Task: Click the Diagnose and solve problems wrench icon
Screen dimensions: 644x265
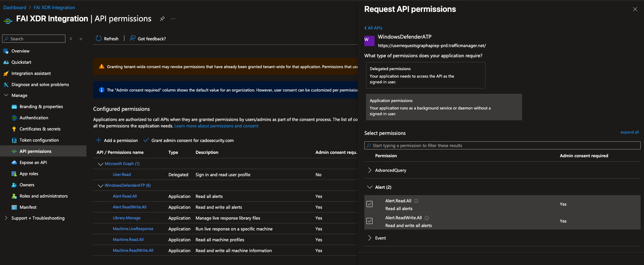Action: pyautogui.click(x=6, y=85)
